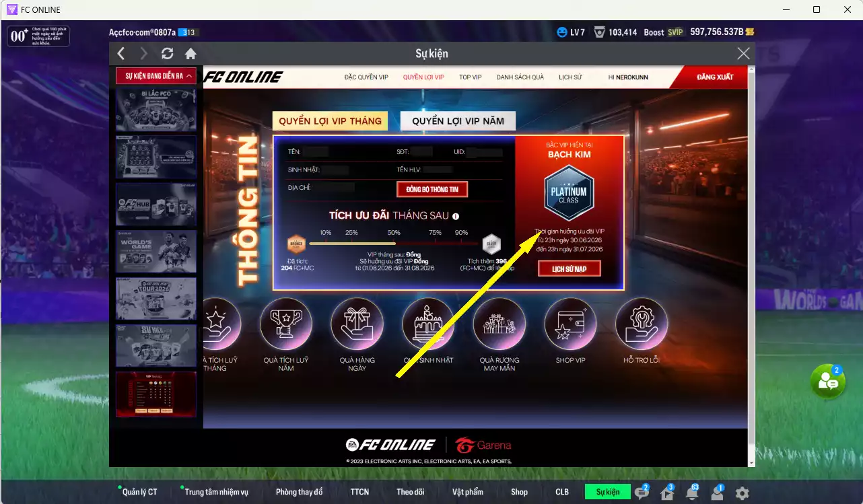
Task: Close the Sự kiện panel with X
Action: (743, 54)
